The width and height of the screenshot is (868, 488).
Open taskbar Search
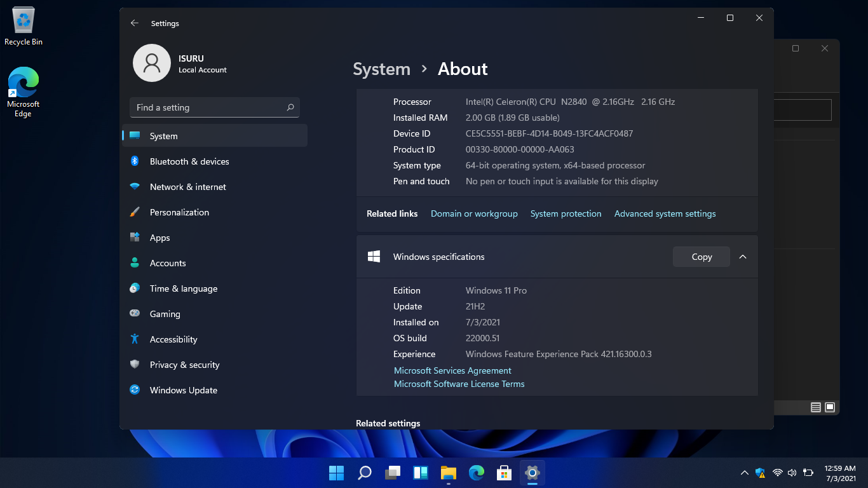pyautogui.click(x=365, y=473)
